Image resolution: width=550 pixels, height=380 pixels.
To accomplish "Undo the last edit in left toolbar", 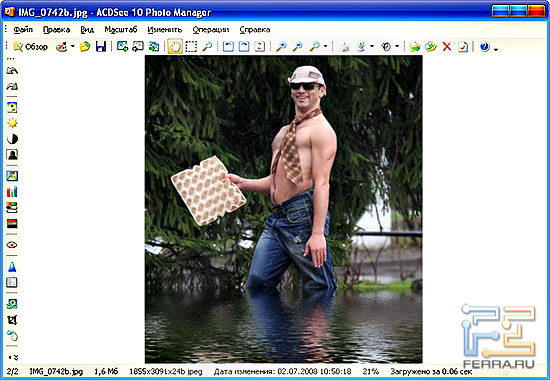I will [x=12, y=71].
